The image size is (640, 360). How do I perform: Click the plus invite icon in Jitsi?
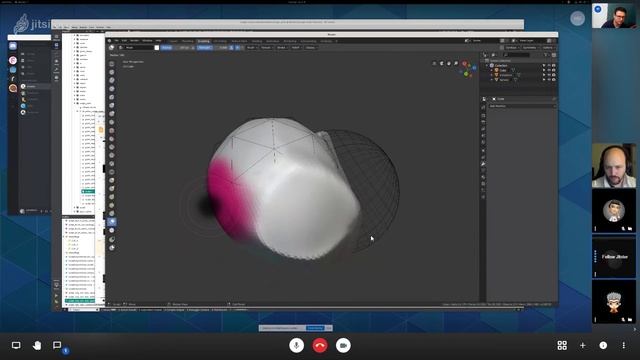pyautogui.click(x=582, y=345)
